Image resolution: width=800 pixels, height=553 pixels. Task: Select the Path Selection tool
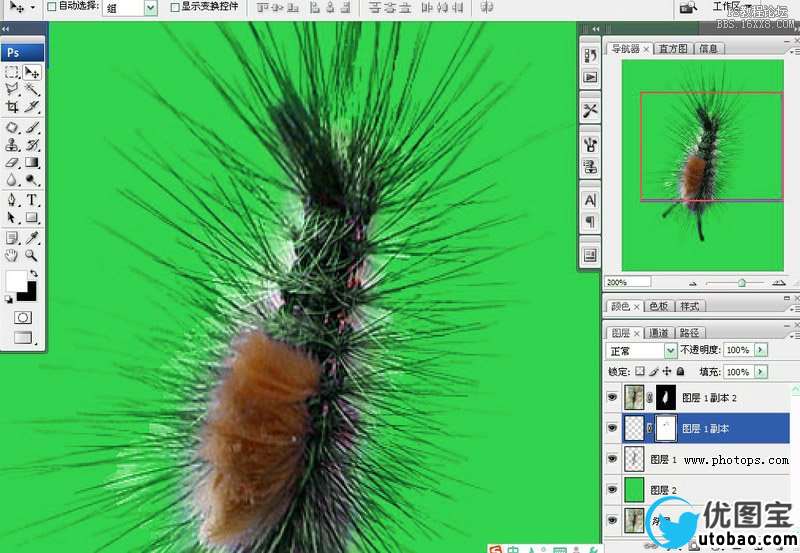12,218
